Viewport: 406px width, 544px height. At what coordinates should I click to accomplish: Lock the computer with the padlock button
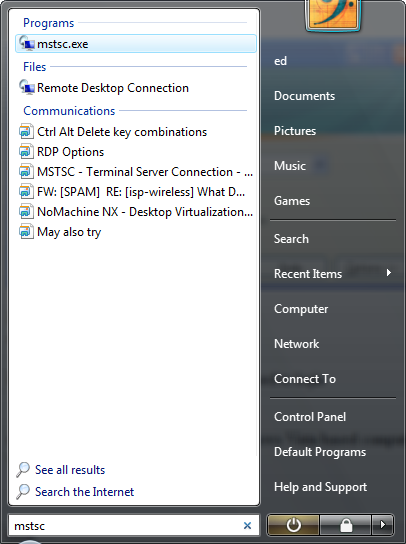point(346,525)
